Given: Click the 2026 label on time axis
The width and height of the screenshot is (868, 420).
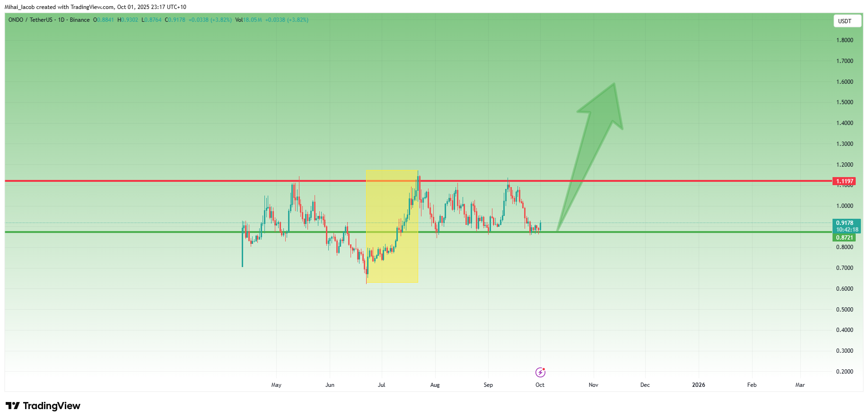Looking at the screenshot, I should click(698, 385).
